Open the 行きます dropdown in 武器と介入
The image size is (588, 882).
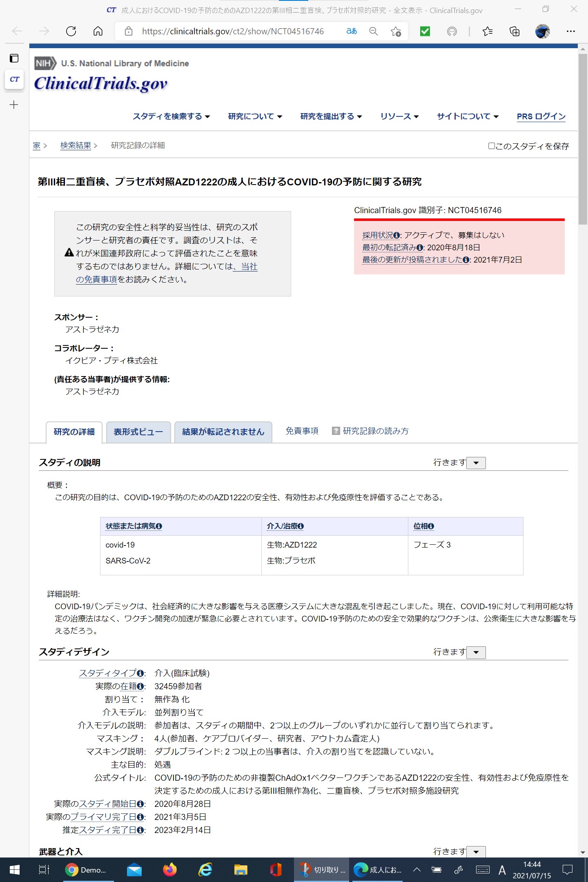pos(476,852)
